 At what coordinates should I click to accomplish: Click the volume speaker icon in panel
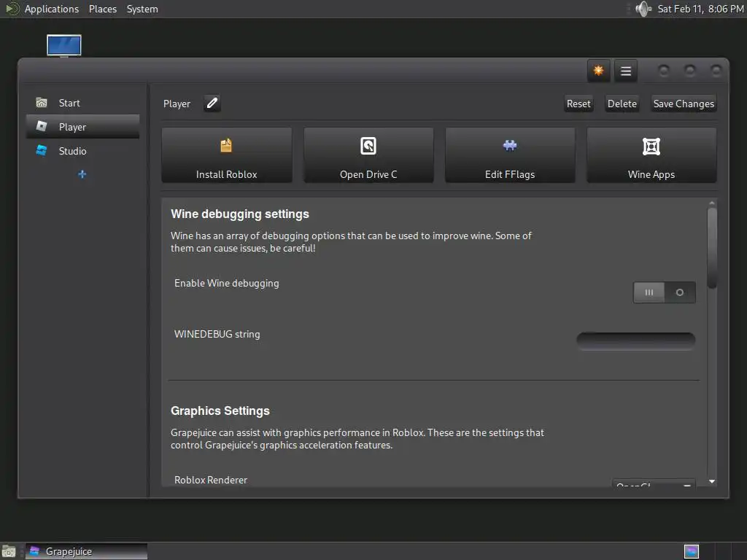coord(643,9)
